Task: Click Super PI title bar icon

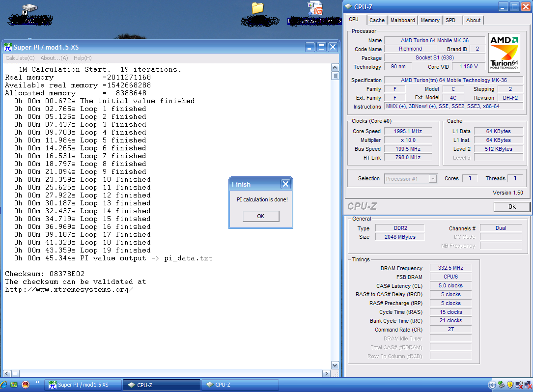Action: click(x=7, y=47)
